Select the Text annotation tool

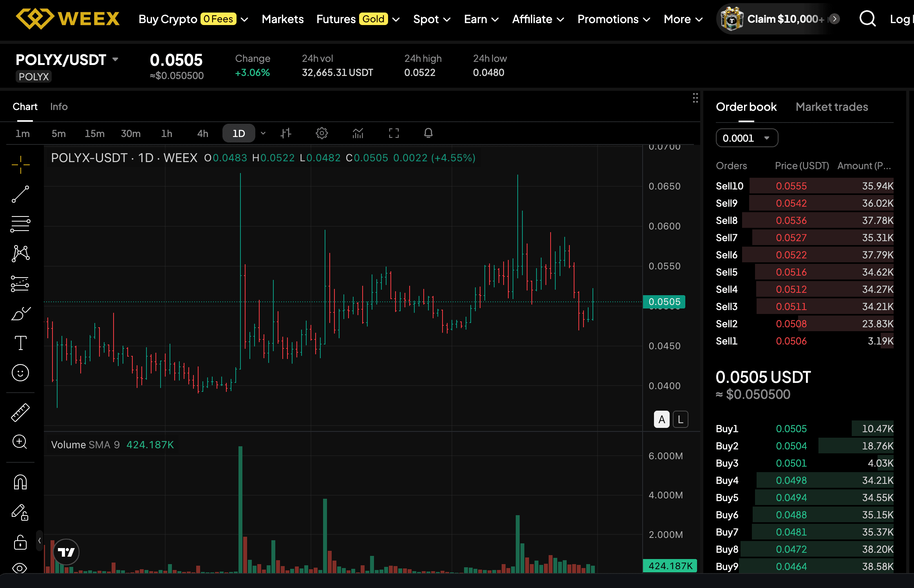(20, 343)
